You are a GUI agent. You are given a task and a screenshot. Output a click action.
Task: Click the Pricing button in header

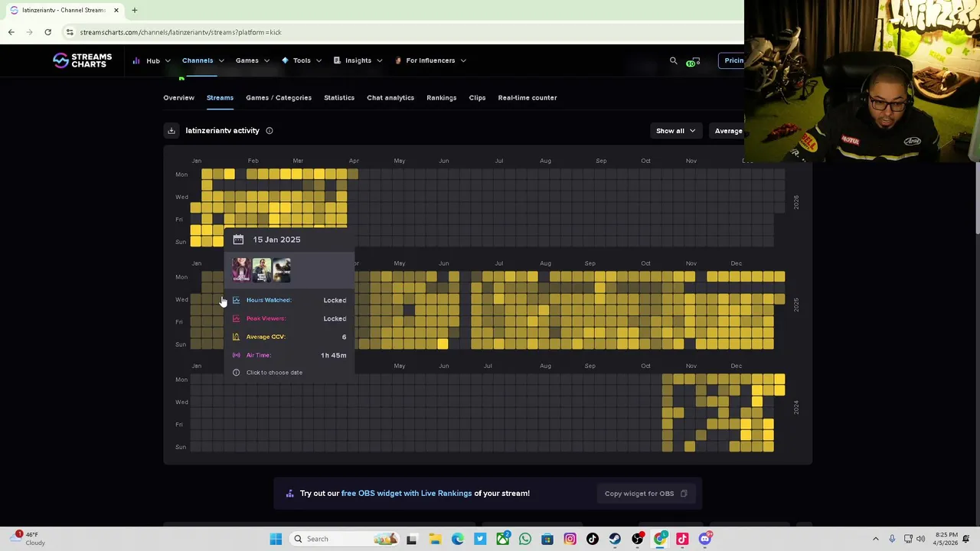point(730,60)
